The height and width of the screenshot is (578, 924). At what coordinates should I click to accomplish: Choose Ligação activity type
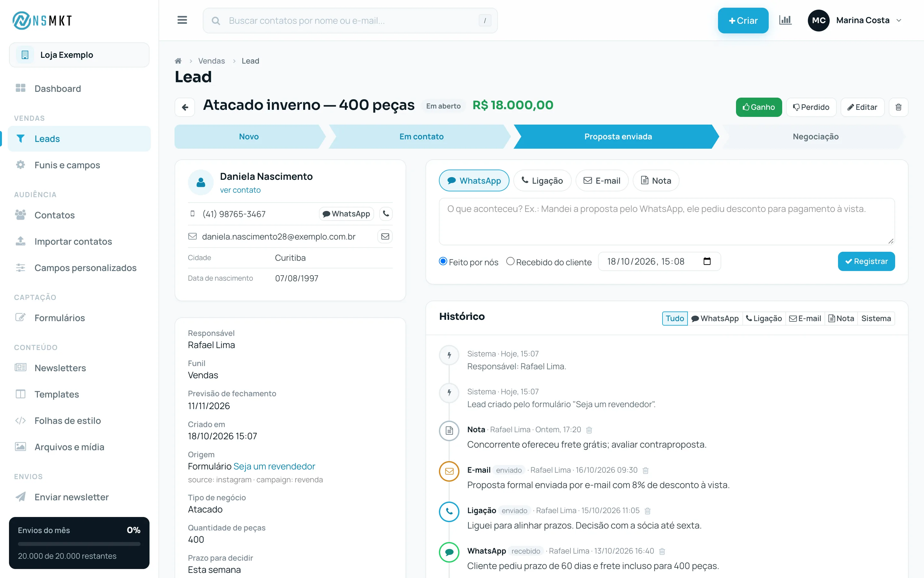[542, 180]
